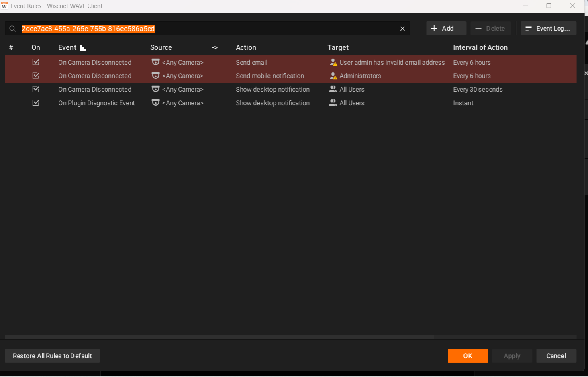This screenshot has height=377, width=588.
Task: Click the # column header
Action: tap(11, 47)
